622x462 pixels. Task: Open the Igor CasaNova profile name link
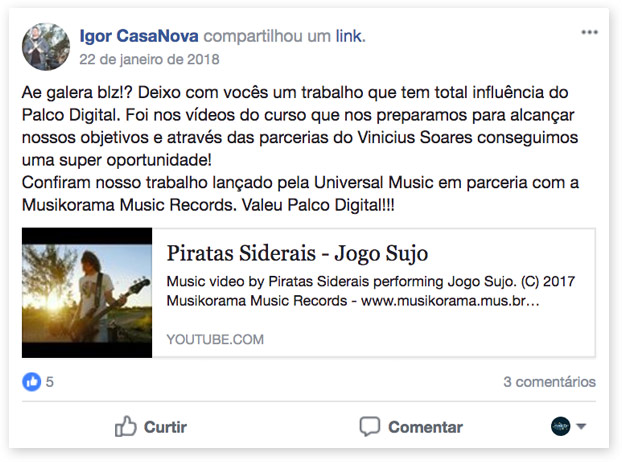[x=139, y=36]
